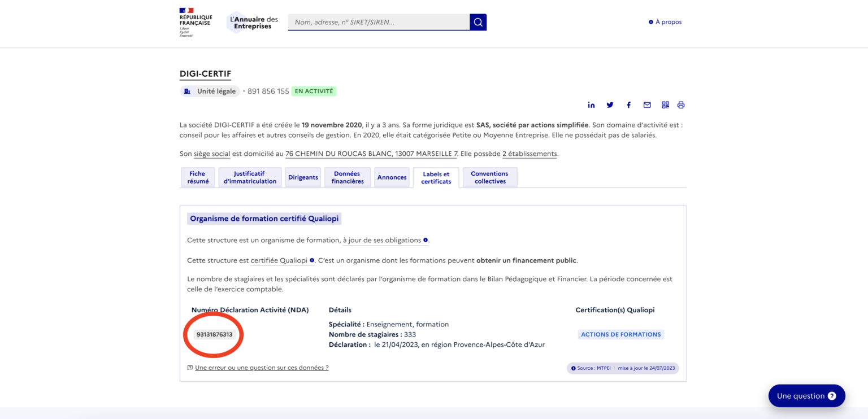Open the info tooltip on jour de ses obligations

click(x=426, y=240)
